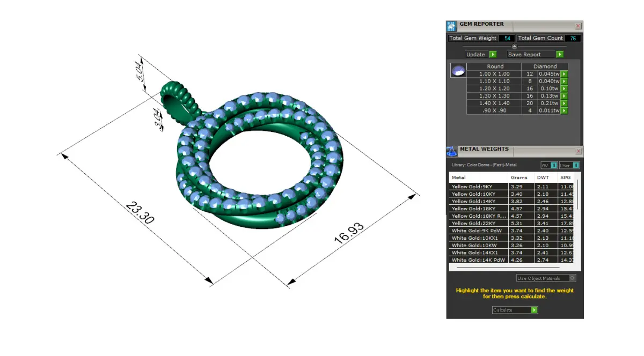This screenshot has height=356, width=644.
Task: Click the 1.40 X 1.40 size cell
Action: pos(494,103)
